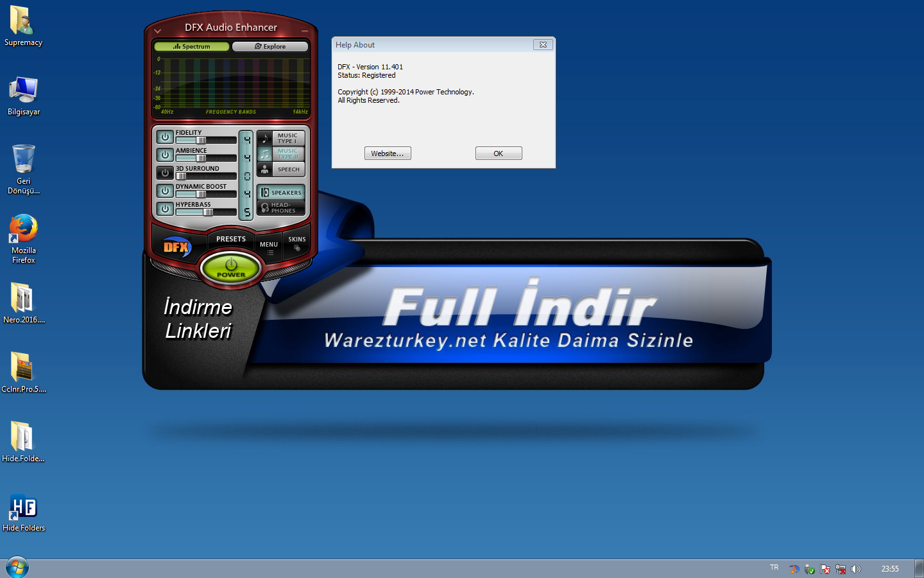Click the Fidelity value display
The image size is (924, 578).
(246, 139)
